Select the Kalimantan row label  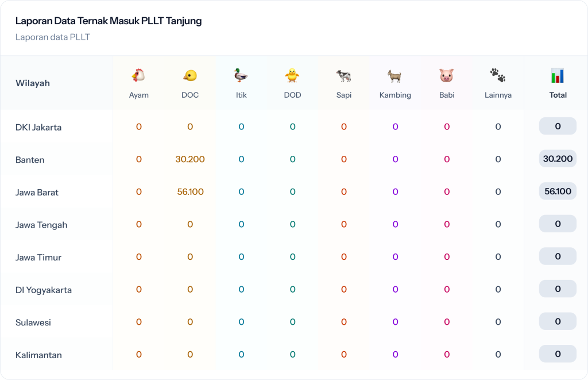click(38, 355)
